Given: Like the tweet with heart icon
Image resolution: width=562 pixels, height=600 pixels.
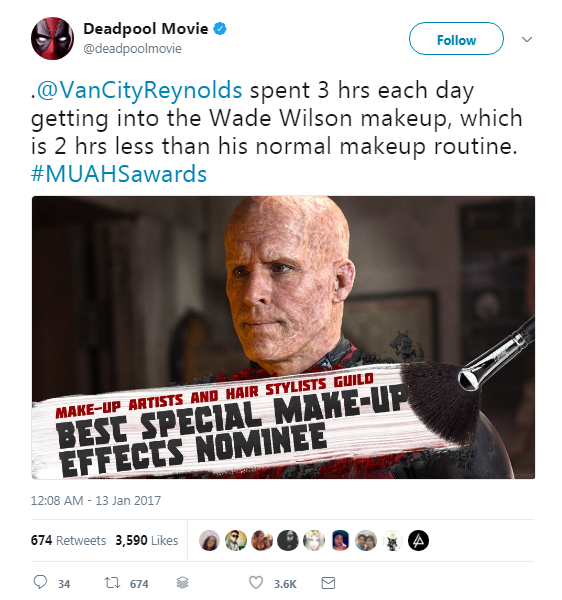Looking at the screenshot, I should point(256,582).
